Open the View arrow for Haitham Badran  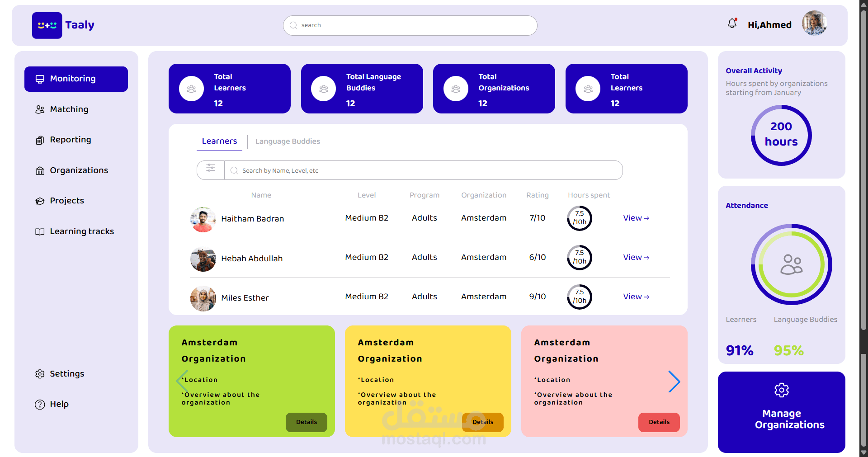(x=636, y=218)
